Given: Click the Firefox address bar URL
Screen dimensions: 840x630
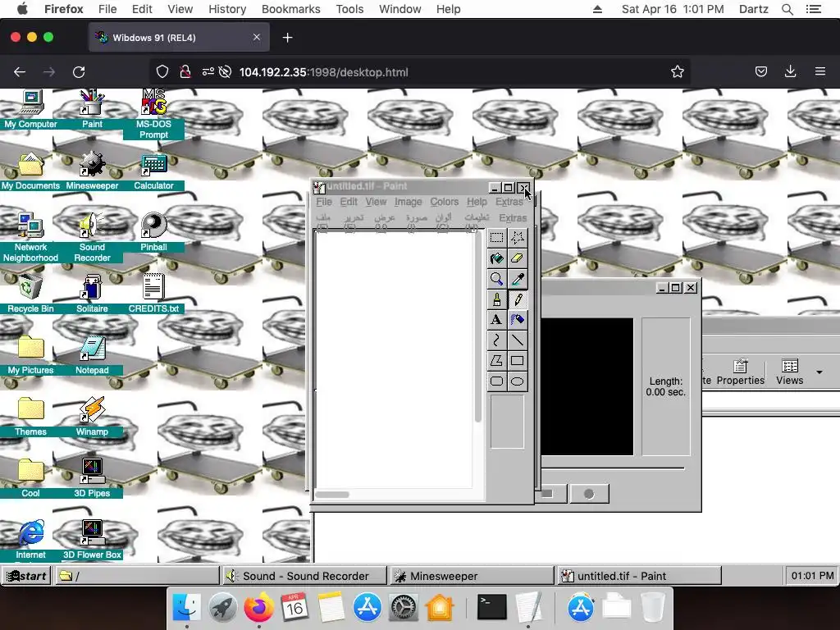Looking at the screenshot, I should [x=323, y=72].
